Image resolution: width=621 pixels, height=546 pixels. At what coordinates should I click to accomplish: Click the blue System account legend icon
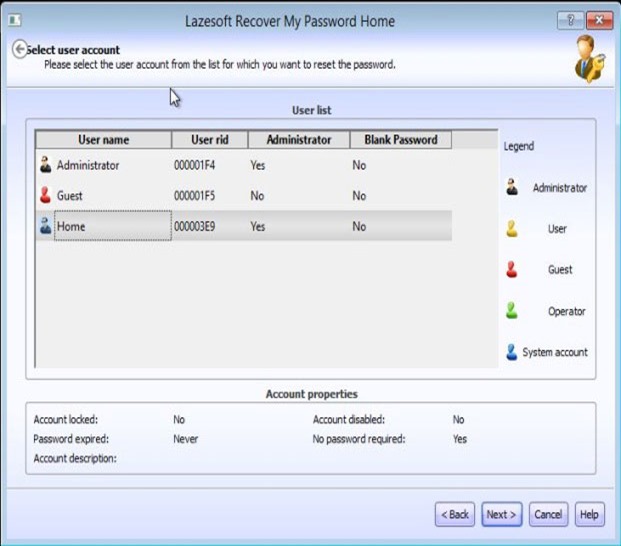click(x=512, y=352)
